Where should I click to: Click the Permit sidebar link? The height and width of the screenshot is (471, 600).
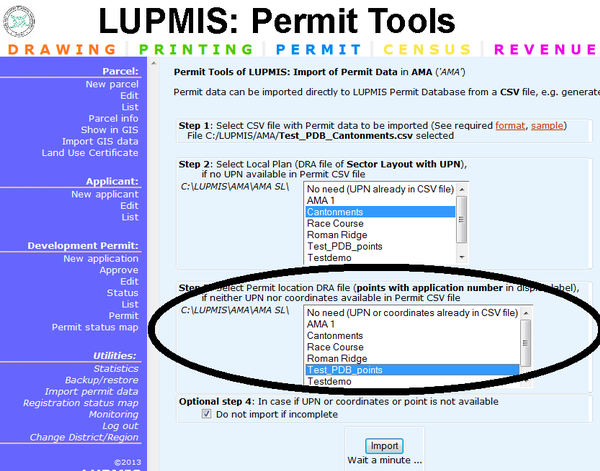pyautogui.click(x=124, y=316)
